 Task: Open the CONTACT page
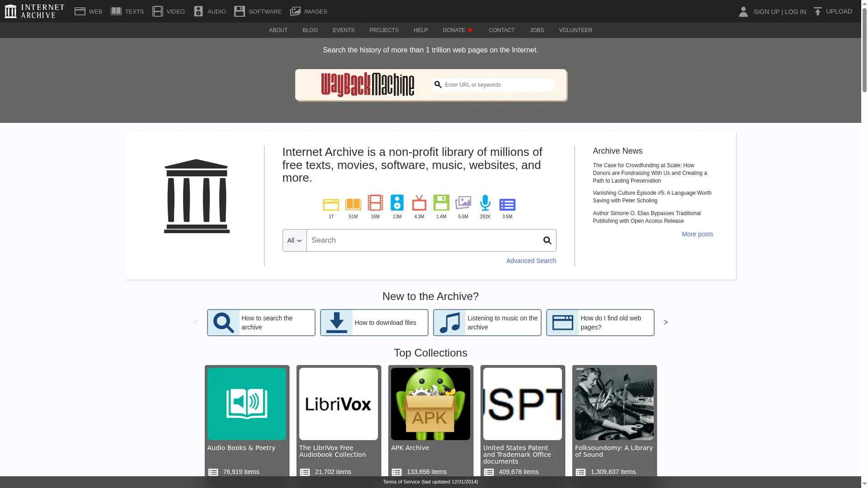pos(502,30)
